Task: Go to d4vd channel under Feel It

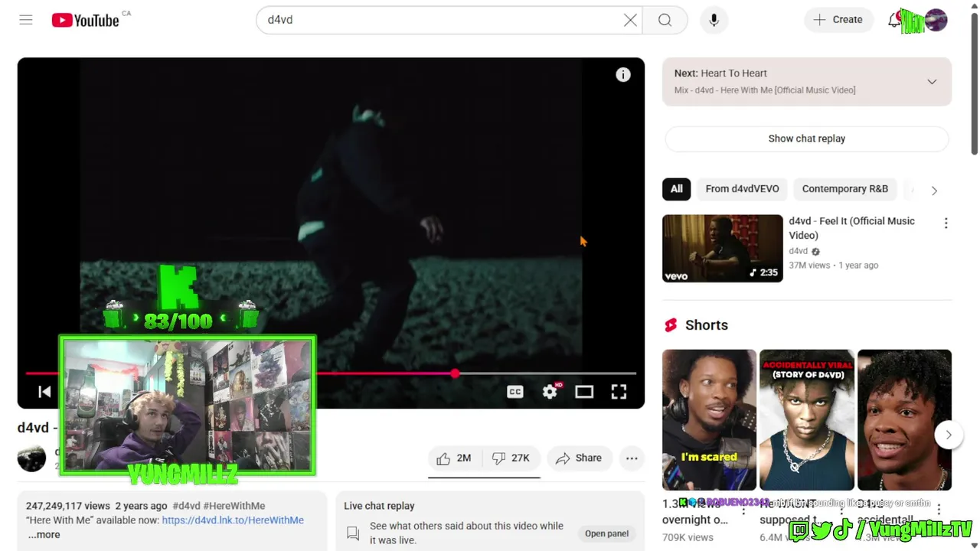Action: click(x=799, y=251)
